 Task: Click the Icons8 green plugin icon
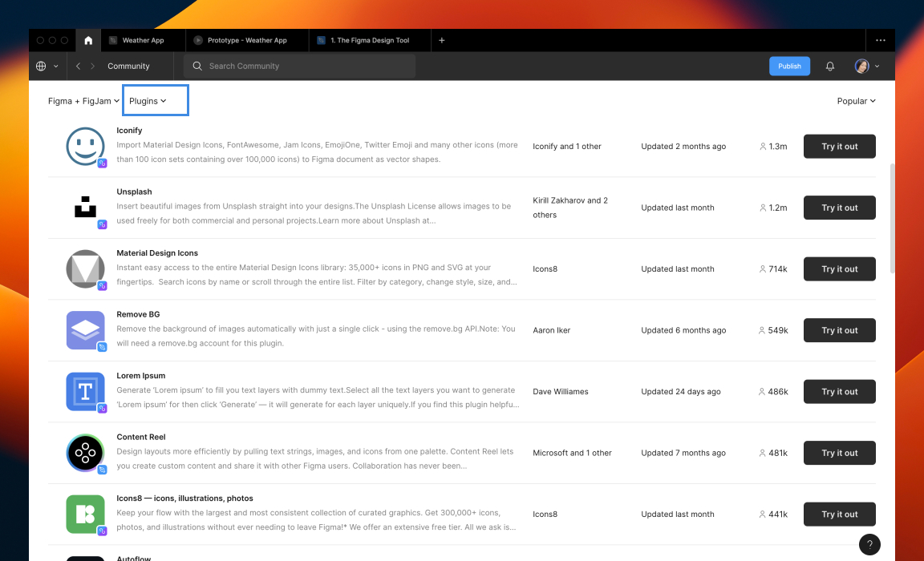point(86,514)
